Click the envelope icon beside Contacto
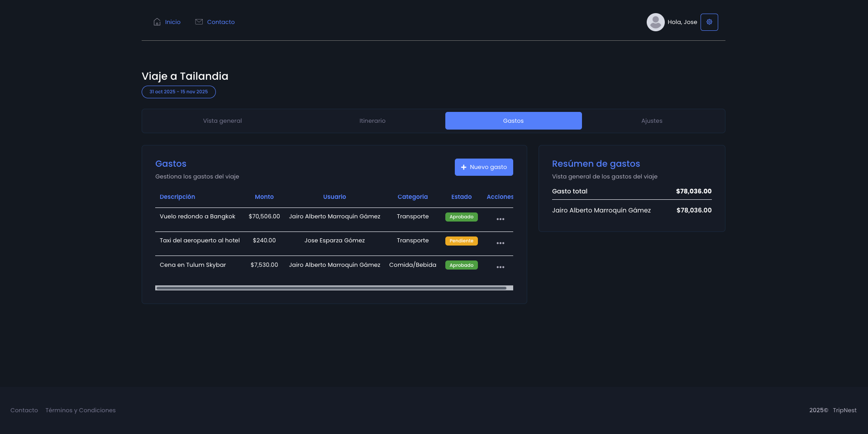868x434 pixels. (199, 22)
